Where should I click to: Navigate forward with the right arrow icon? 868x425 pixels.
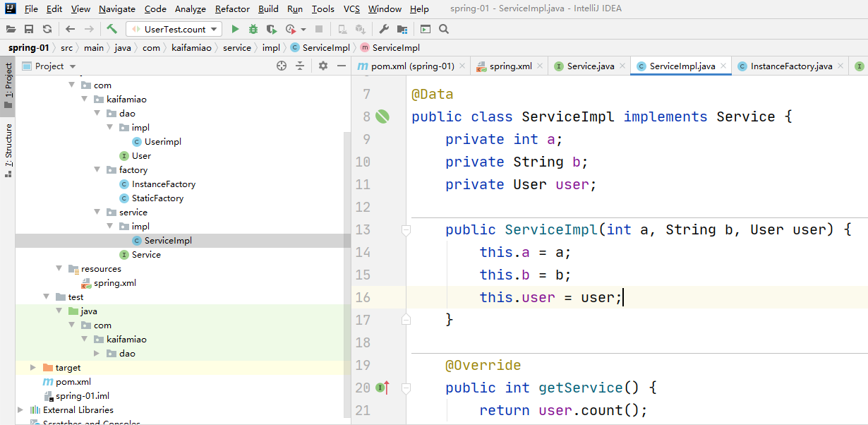[x=89, y=29]
